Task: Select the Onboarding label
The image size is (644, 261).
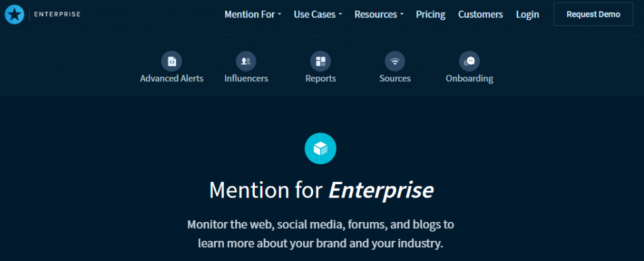Action: coord(469,79)
